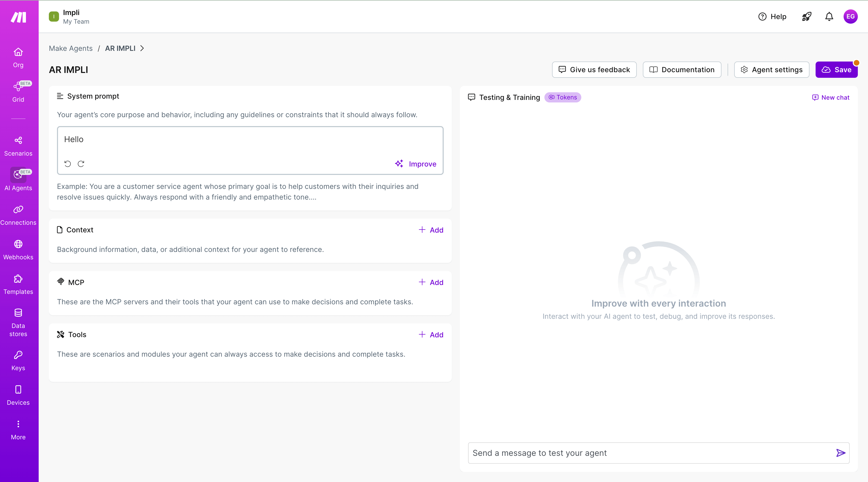Go to Data stores in sidebar
868x482 pixels.
click(x=18, y=322)
